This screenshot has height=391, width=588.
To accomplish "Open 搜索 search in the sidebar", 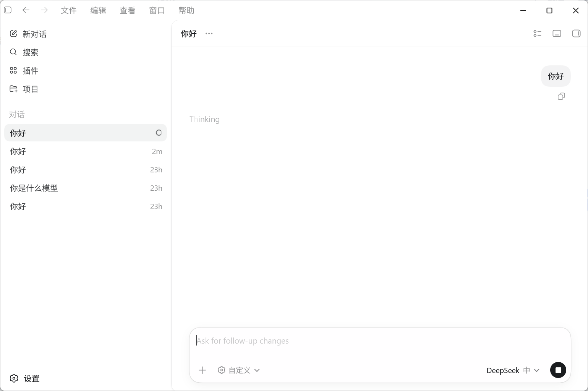I will (24, 52).
